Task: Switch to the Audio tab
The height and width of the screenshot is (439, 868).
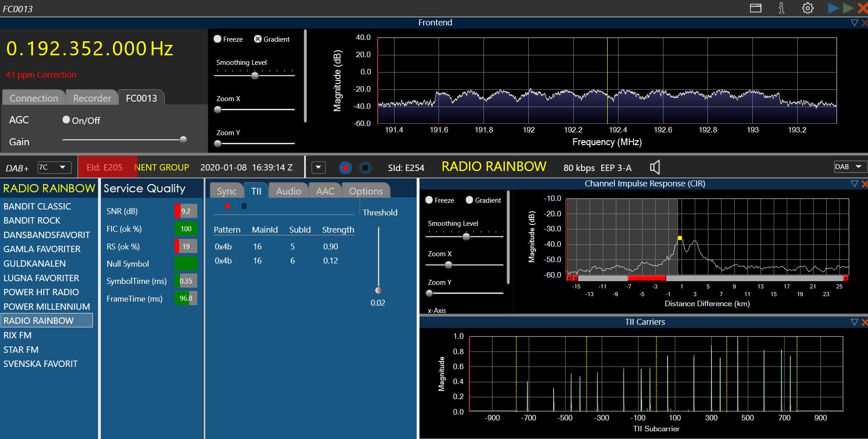Action: tap(288, 191)
